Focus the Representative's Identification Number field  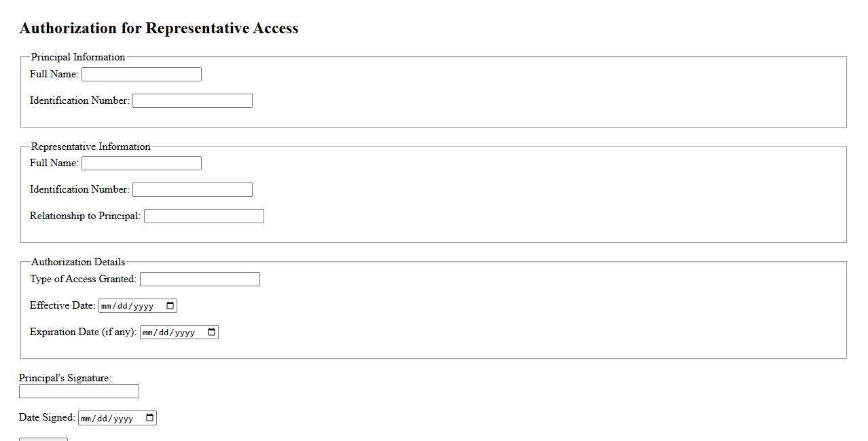pos(192,189)
